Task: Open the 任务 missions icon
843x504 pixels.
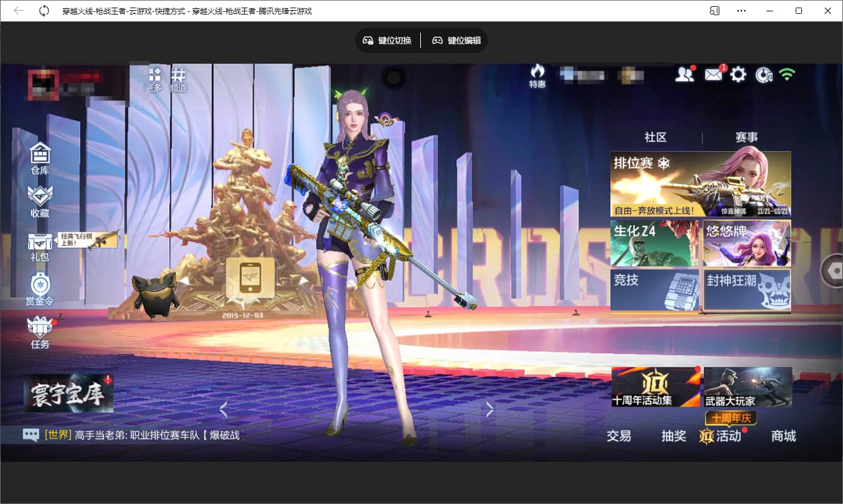Action: point(40,332)
